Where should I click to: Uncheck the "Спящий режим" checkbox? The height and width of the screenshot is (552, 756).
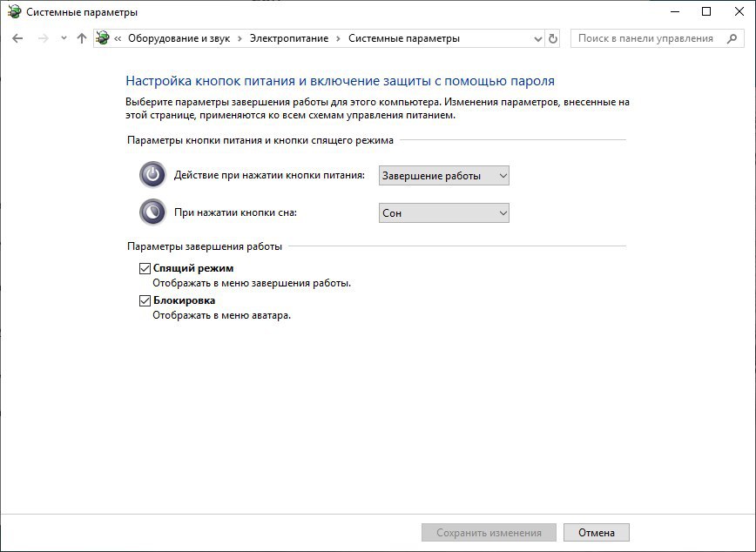coord(145,268)
